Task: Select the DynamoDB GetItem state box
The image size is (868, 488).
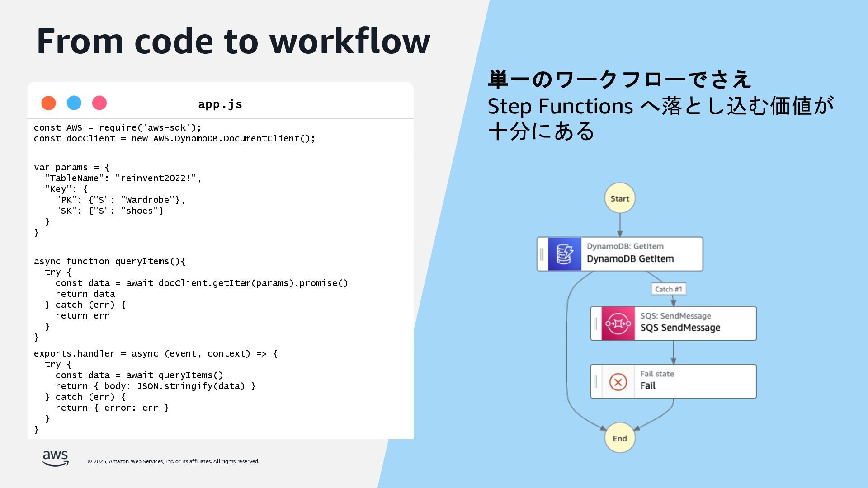Action: click(620, 254)
